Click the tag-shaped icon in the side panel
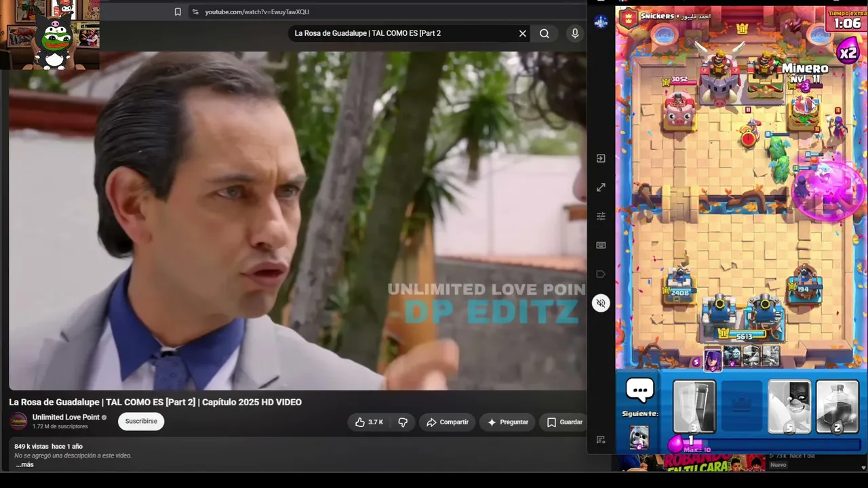 click(601, 274)
